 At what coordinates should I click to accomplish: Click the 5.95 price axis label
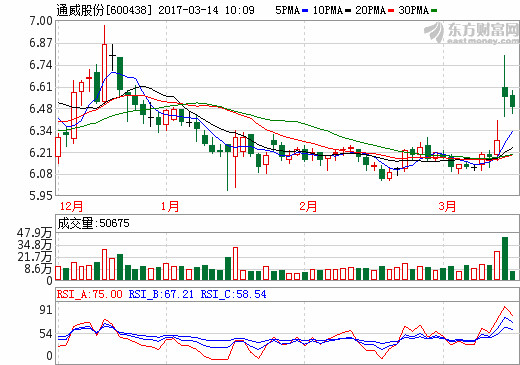pyautogui.click(x=41, y=196)
